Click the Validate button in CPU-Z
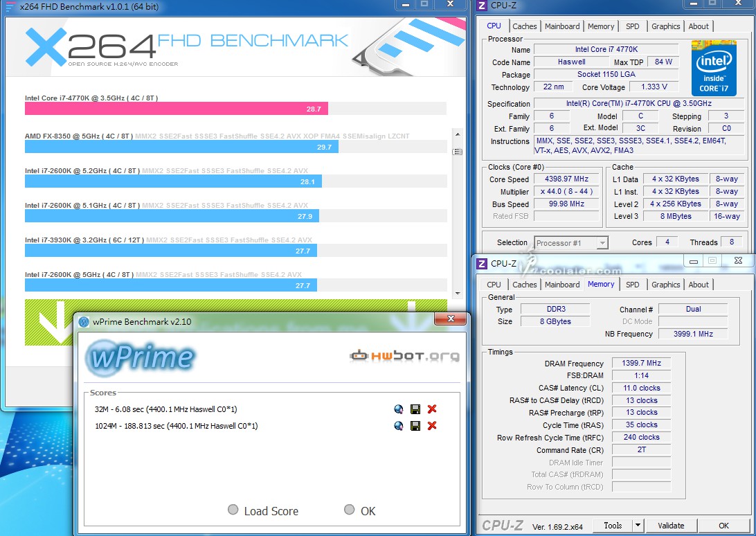Viewport: 756px width, 536px height. click(x=671, y=526)
